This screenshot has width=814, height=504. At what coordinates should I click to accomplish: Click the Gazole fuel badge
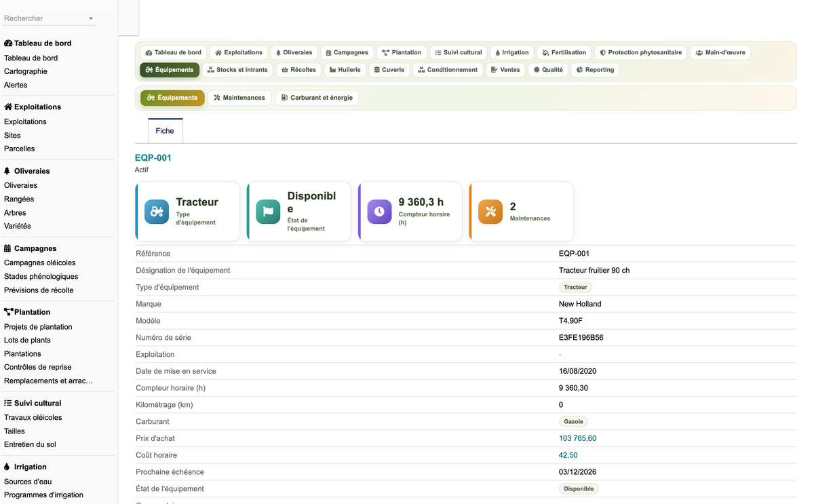click(573, 421)
